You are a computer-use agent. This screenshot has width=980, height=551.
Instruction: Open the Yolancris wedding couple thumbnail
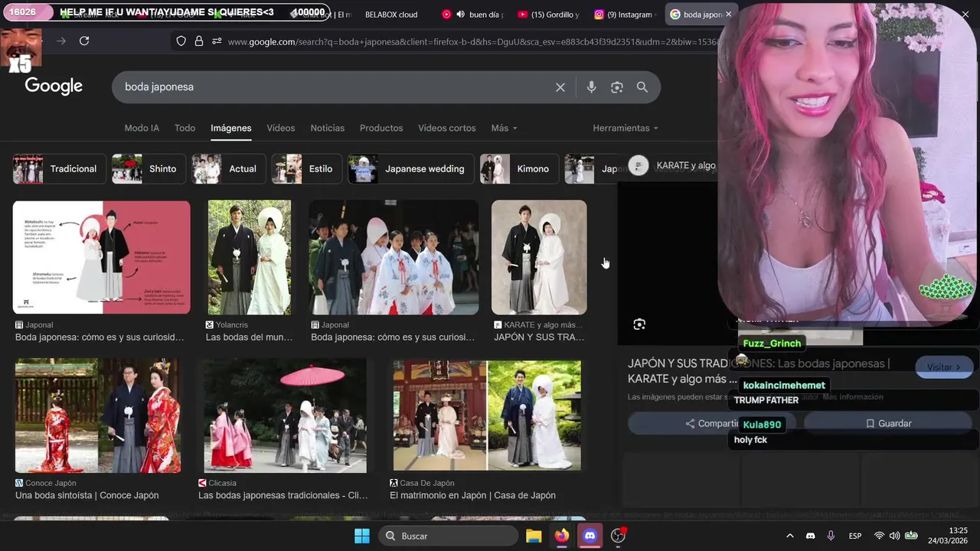click(x=250, y=257)
